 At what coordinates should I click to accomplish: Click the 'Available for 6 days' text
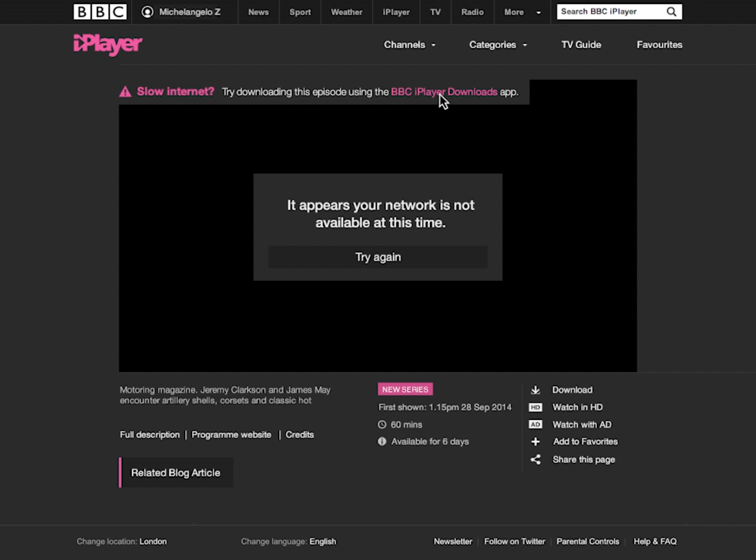pyautogui.click(x=430, y=442)
